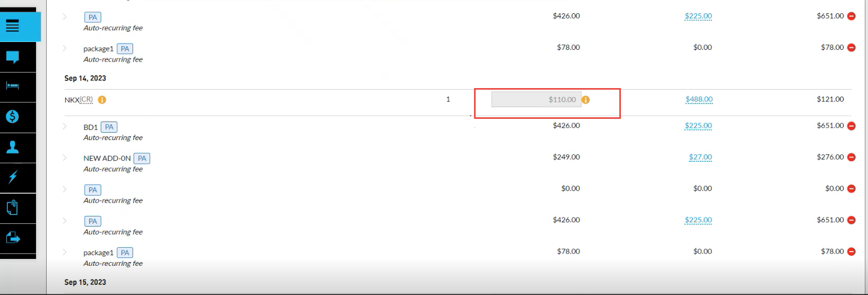Remove BD1 package under Sep 14
The image size is (868, 295).
tap(852, 126)
